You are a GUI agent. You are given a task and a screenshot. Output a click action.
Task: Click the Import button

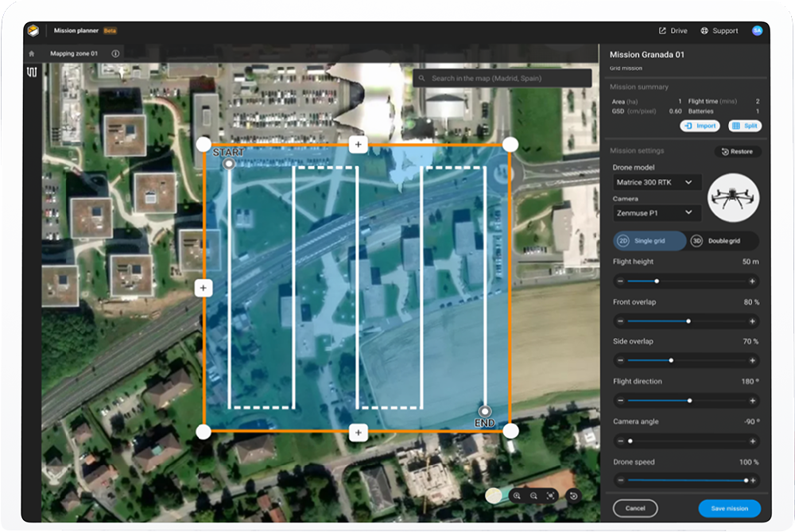(700, 126)
